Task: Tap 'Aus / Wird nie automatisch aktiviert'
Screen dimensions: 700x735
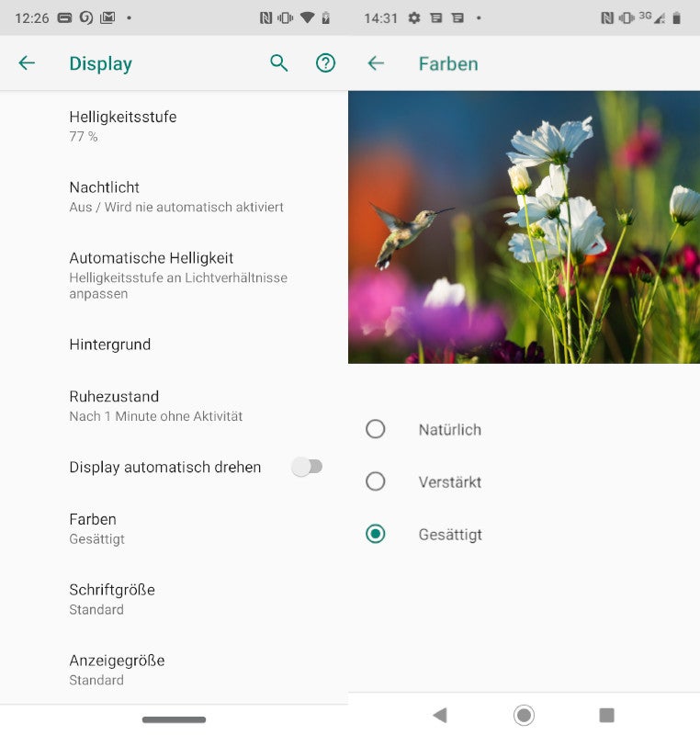Action: [176, 208]
